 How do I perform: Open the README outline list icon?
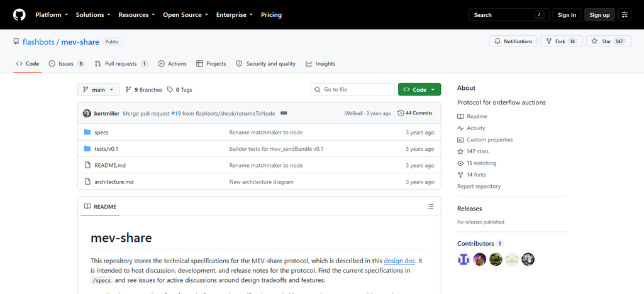point(430,206)
